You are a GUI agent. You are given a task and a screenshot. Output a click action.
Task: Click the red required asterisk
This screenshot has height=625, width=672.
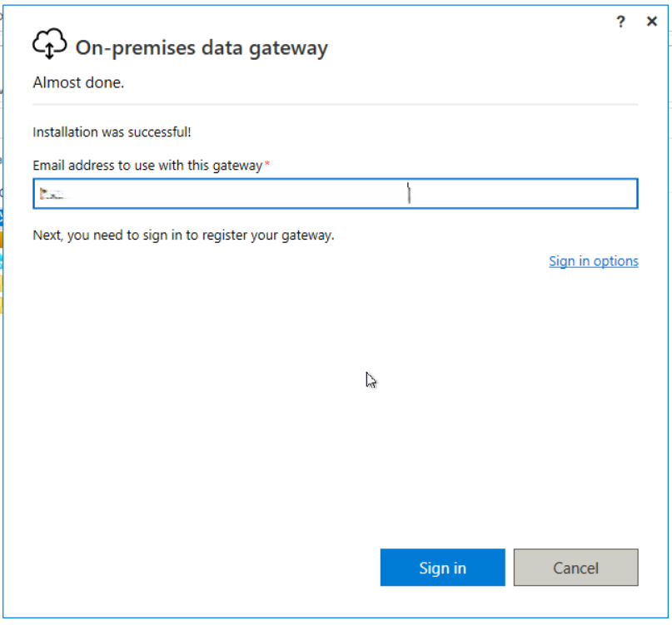(x=267, y=165)
